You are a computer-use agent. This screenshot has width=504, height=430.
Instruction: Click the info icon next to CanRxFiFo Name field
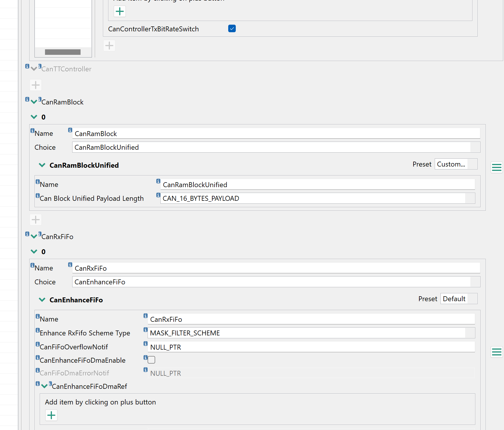coord(70,265)
